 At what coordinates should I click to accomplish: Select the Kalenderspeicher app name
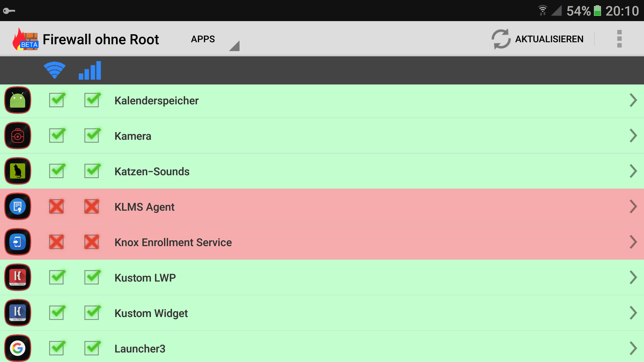pos(157,101)
